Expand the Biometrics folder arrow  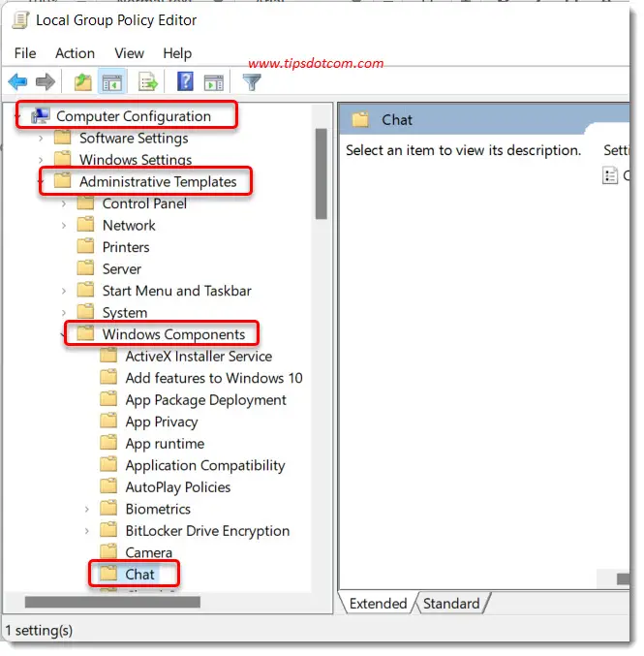(87, 509)
